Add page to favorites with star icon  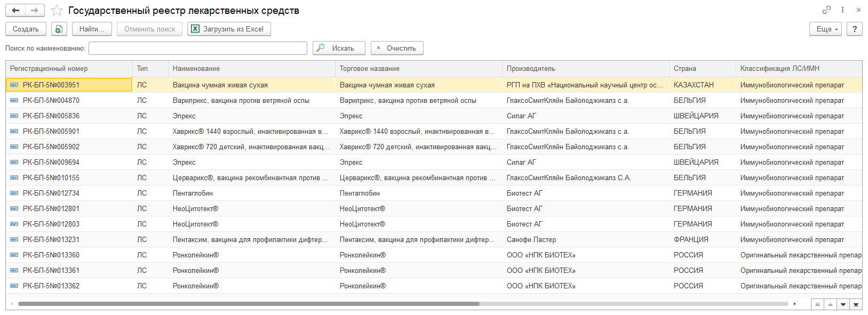57,11
